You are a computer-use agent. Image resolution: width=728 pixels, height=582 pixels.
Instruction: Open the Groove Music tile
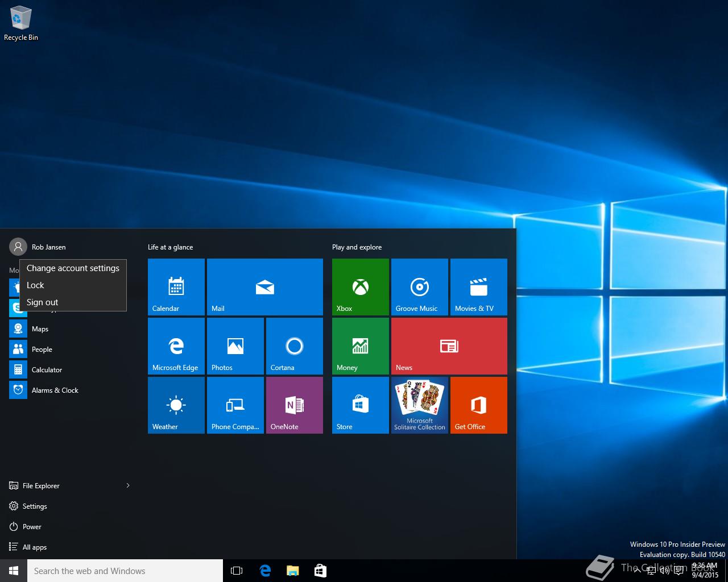pyautogui.click(x=420, y=287)
